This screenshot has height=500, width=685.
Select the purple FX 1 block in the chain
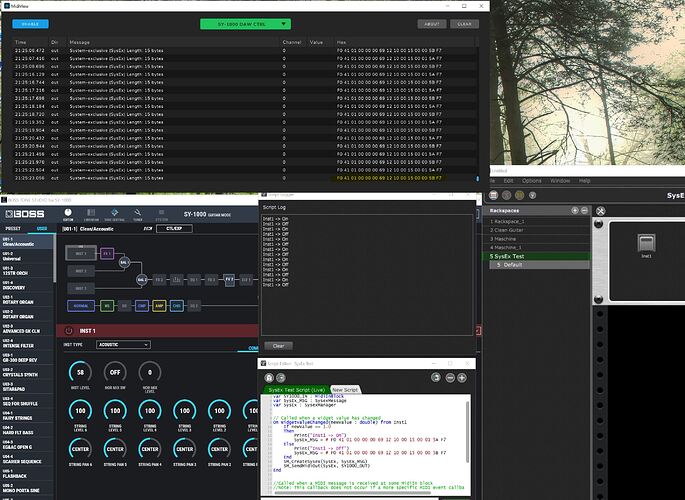107,253
